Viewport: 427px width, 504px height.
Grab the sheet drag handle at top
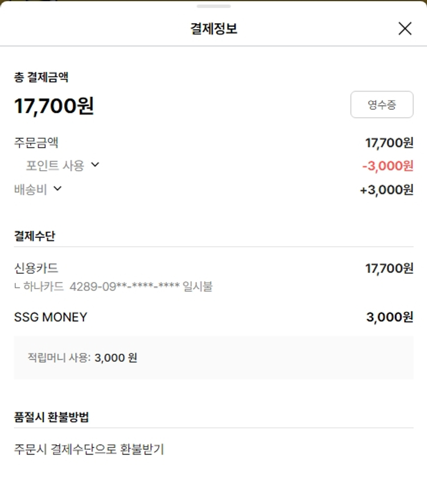[213, 6]
